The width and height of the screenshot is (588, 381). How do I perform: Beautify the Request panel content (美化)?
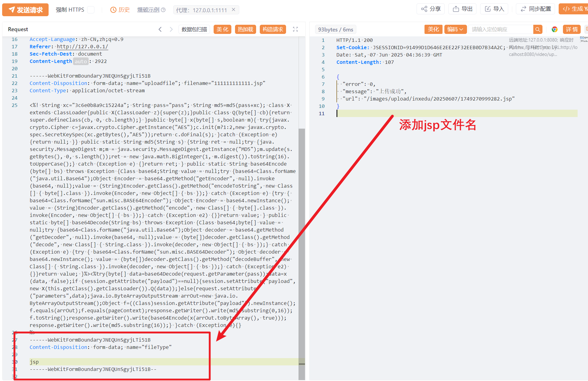pos(222,29)
